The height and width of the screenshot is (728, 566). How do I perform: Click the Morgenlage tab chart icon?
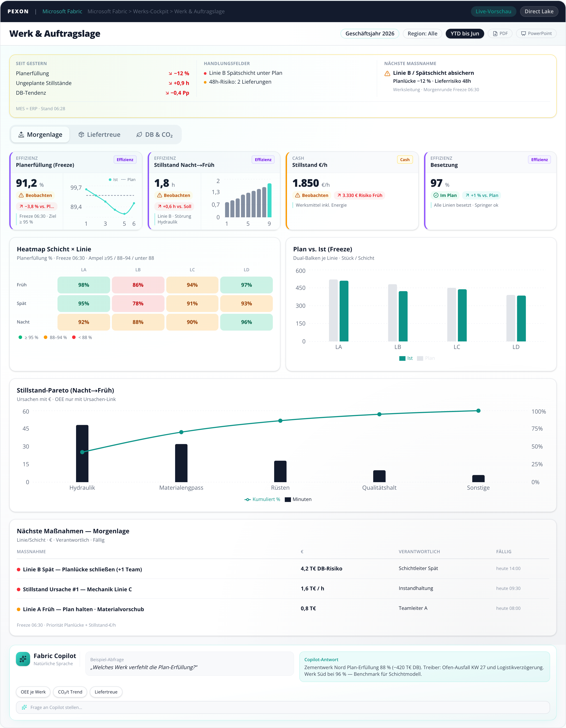[21, 134]
